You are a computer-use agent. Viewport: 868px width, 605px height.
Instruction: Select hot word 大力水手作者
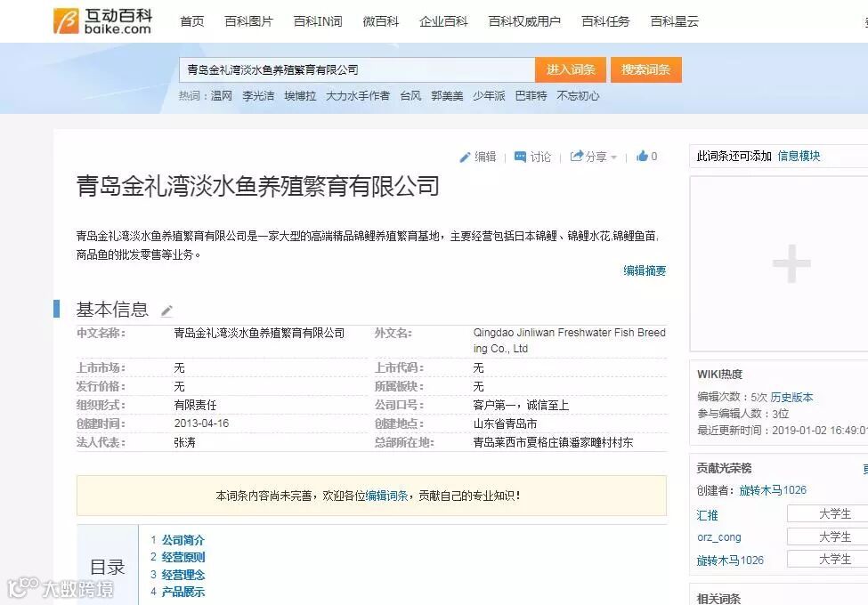click(358, 96)
